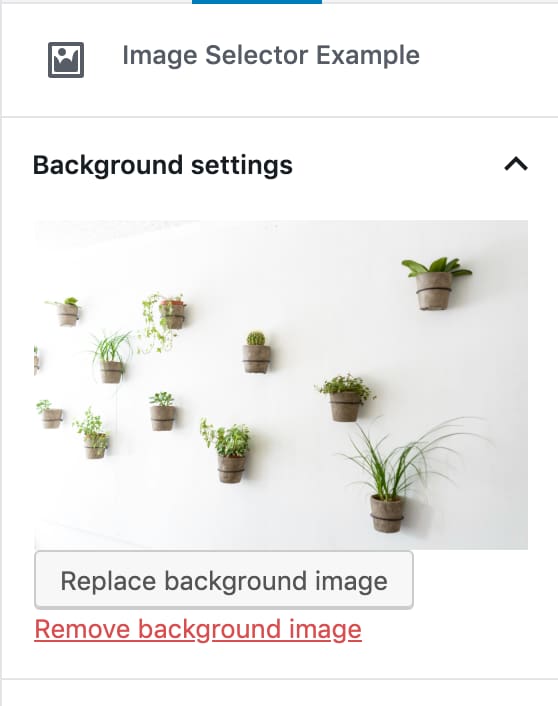Click the small rosette plant pot in preview
The height and width of the screenshot is (706, 558).
162,412
